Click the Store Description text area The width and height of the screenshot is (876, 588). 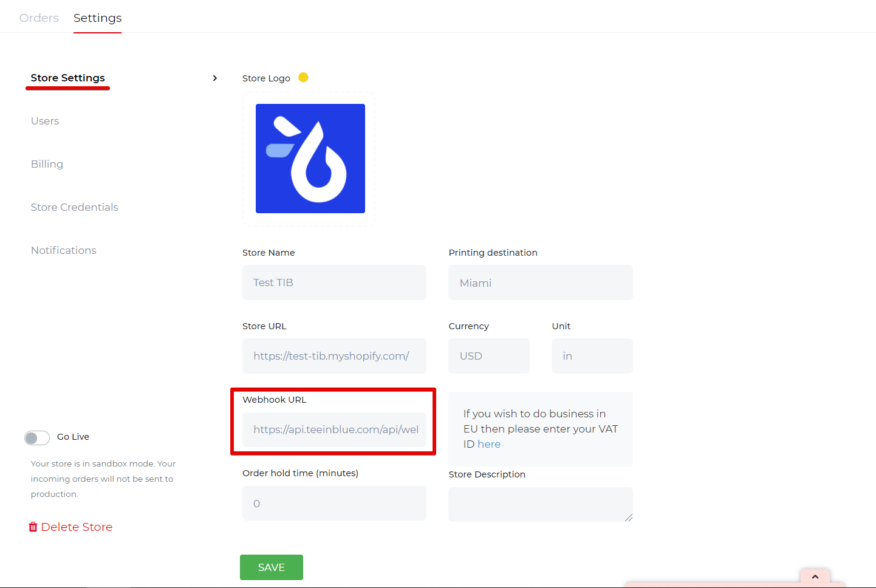coord(541,504)
